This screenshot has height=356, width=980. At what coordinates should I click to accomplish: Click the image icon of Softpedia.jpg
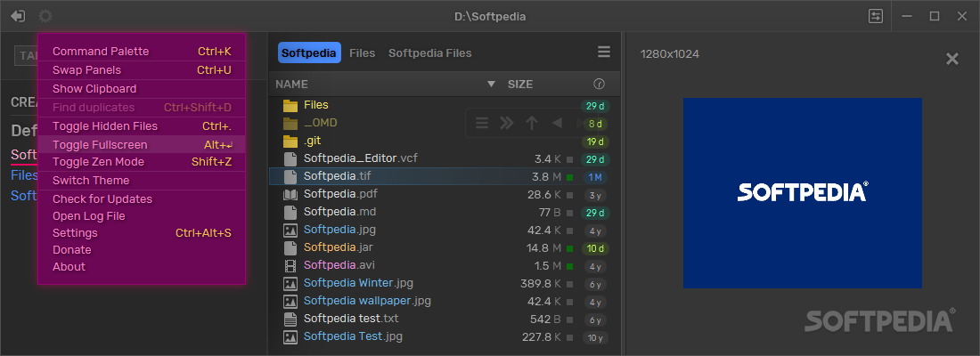290,230
